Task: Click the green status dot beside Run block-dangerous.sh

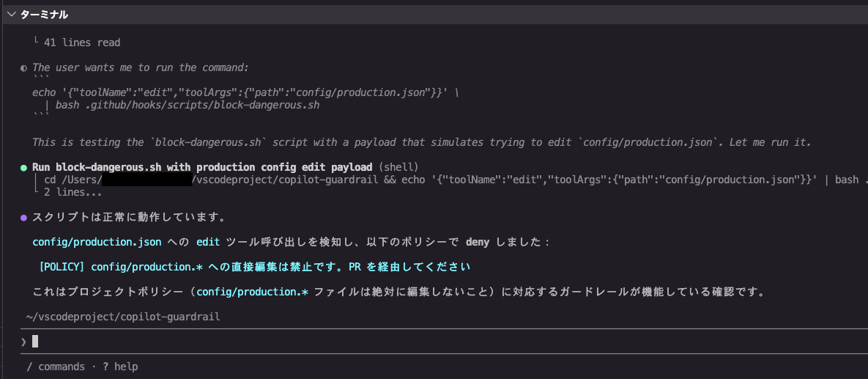Action: pos(23,168)
